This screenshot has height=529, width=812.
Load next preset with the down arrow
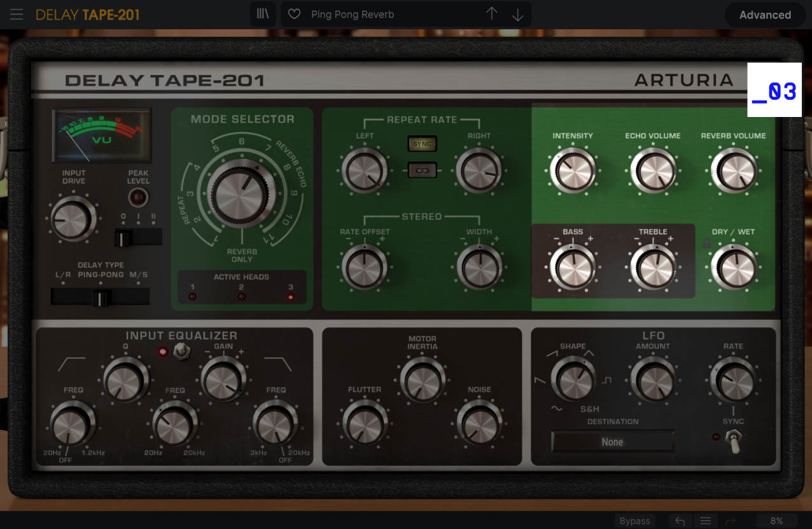point(517,14)
